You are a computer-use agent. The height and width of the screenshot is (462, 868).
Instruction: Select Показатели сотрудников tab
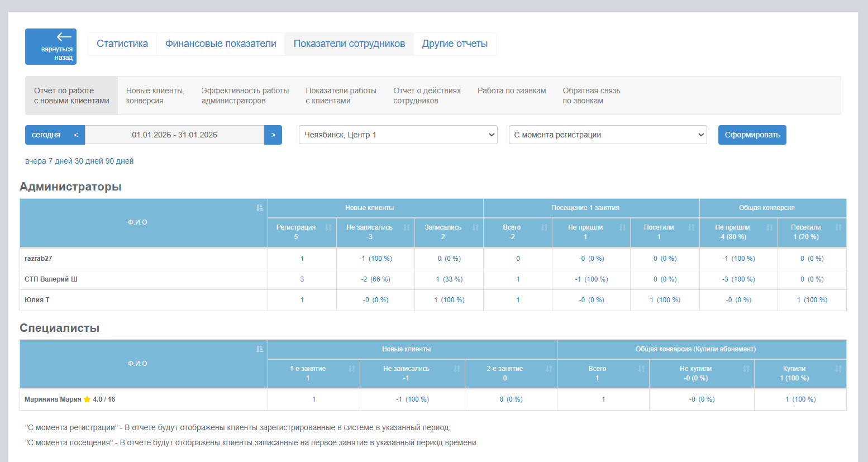pyautogui.click(x=349, y=44)
